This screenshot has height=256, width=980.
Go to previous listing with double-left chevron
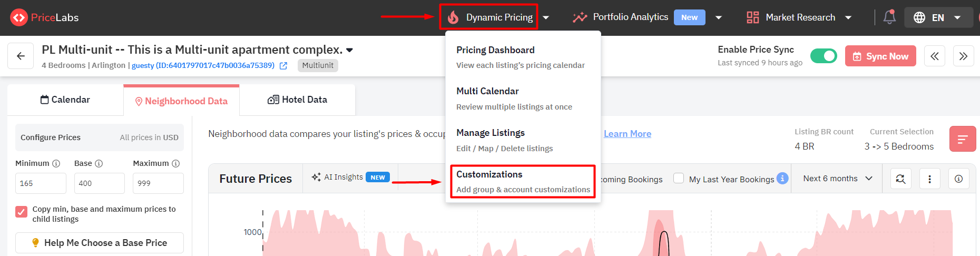[934, 56]
